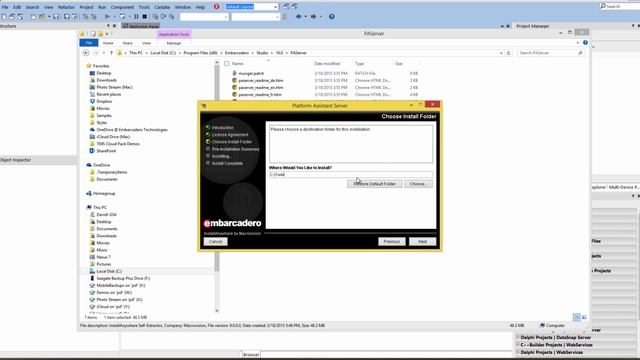
Task: Click Next in the installer
Action: [x=422, y=242]
